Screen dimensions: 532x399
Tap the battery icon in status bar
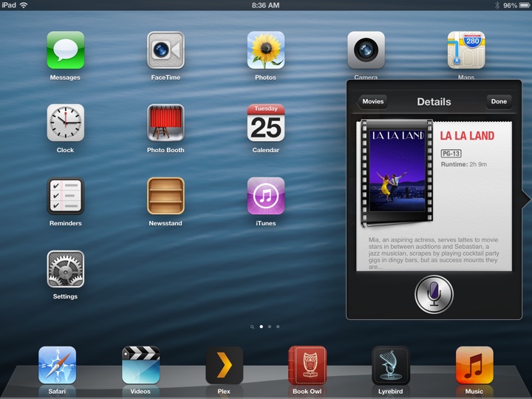tap(524, 5)
